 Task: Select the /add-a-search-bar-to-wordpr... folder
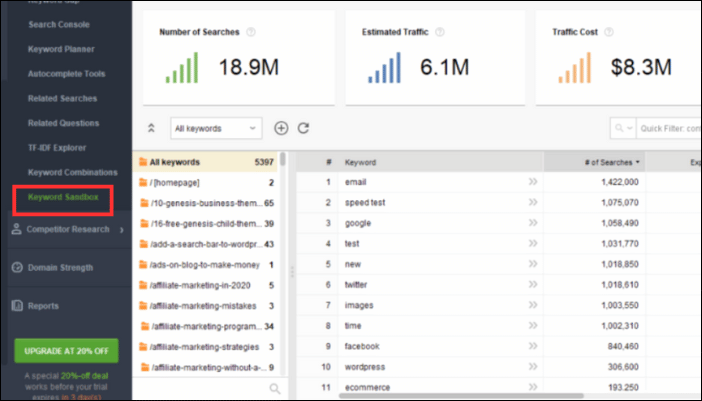[206, 244]
